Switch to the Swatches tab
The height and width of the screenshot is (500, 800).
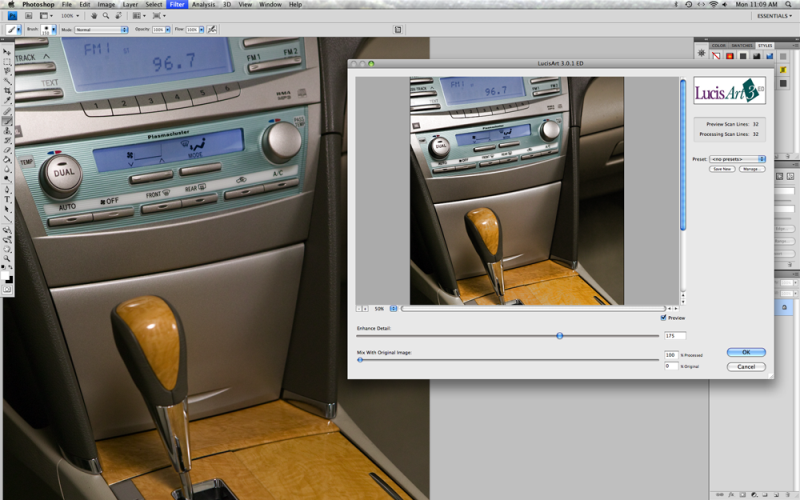742,45
